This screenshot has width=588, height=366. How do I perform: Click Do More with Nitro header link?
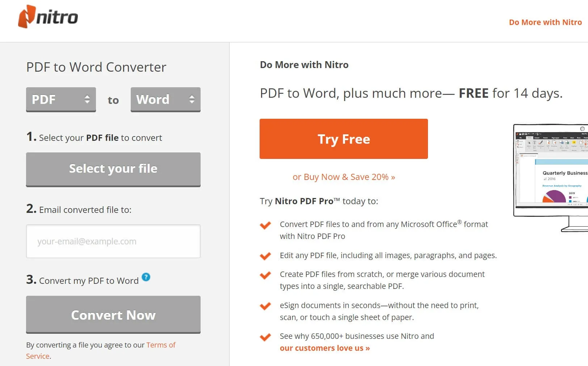545,22
